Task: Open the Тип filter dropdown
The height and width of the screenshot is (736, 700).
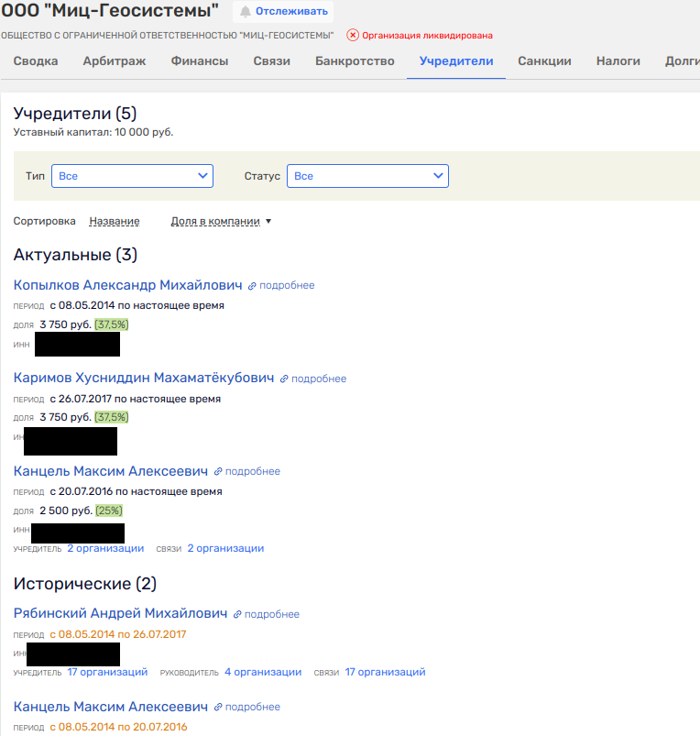Action: click(x=132, y=176)
